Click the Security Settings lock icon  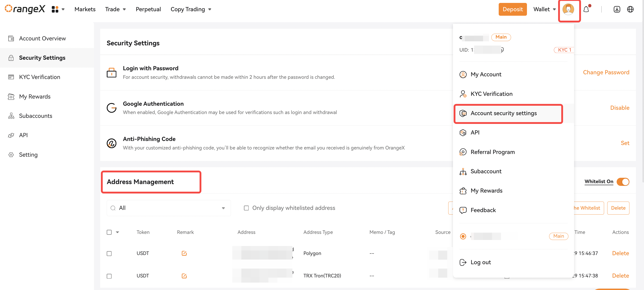11,58
